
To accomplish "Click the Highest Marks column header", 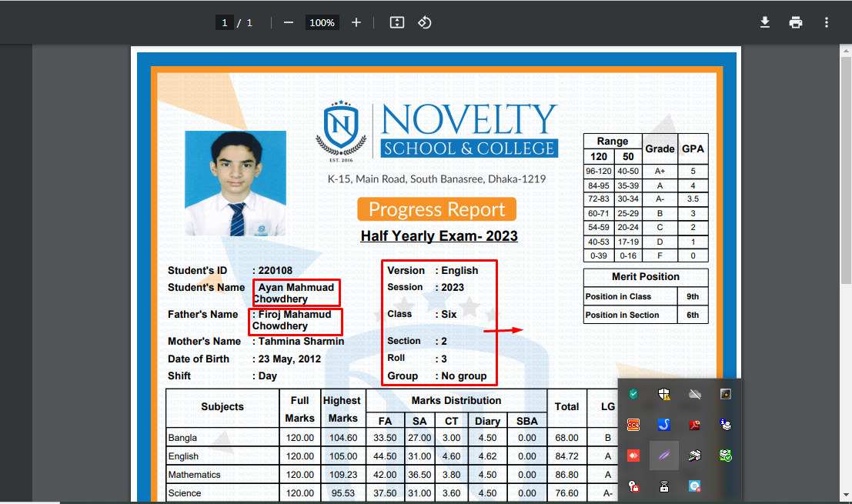I will pos(342,409).
